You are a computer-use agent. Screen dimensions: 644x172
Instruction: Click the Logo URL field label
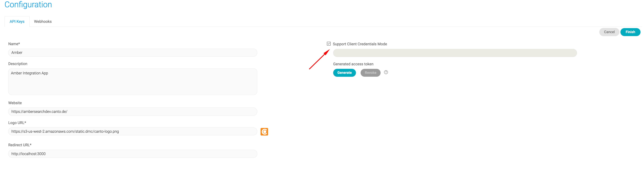[17, 123]
